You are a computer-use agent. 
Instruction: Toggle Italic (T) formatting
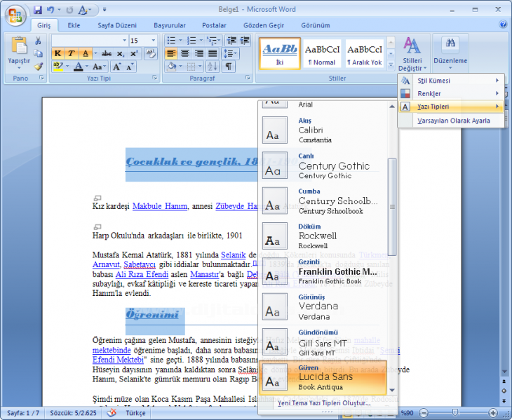tap(71, 53)
